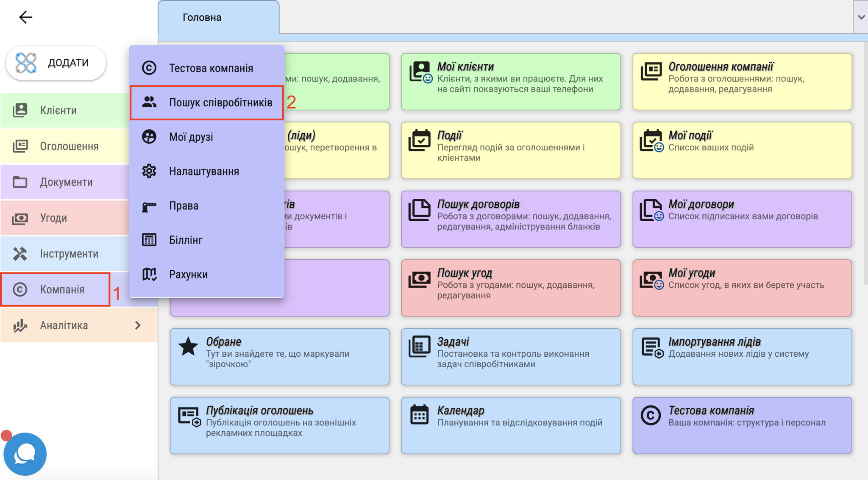The width and height of the screenshot is (868, 480).
Task: Click the Задачі task list icon
Action: [420, 346]
